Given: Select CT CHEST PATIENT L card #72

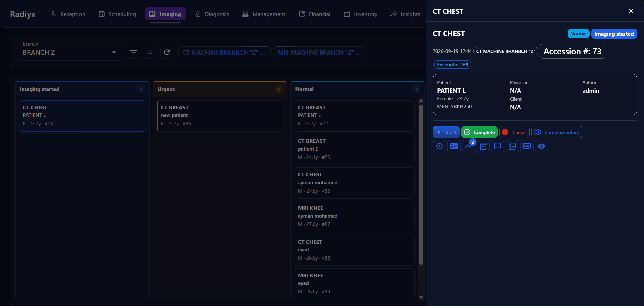Looking at the screenshot, I should [354, 116].
